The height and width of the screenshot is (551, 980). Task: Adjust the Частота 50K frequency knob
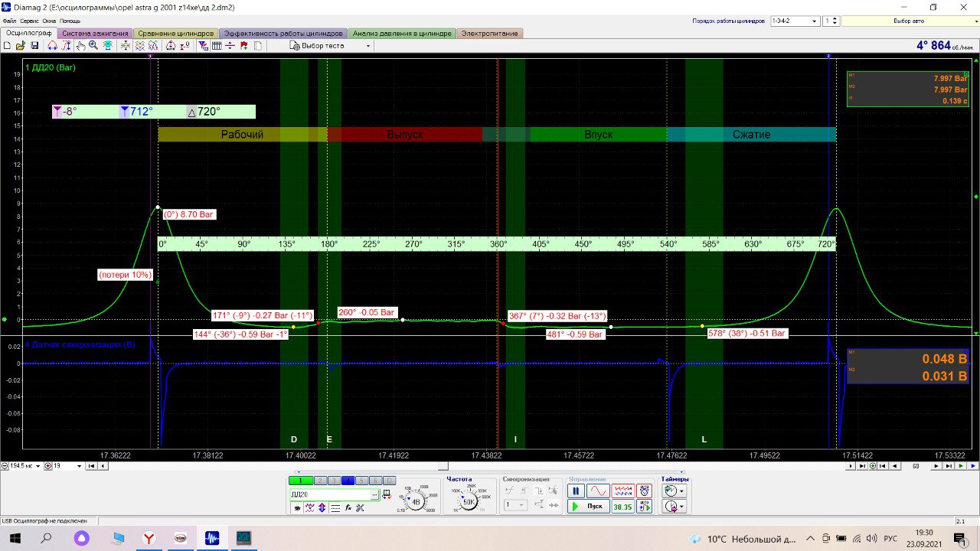point(469,501)
